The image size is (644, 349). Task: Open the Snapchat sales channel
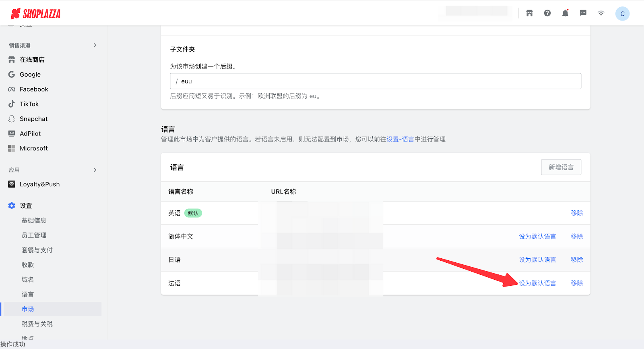[33, 119]
